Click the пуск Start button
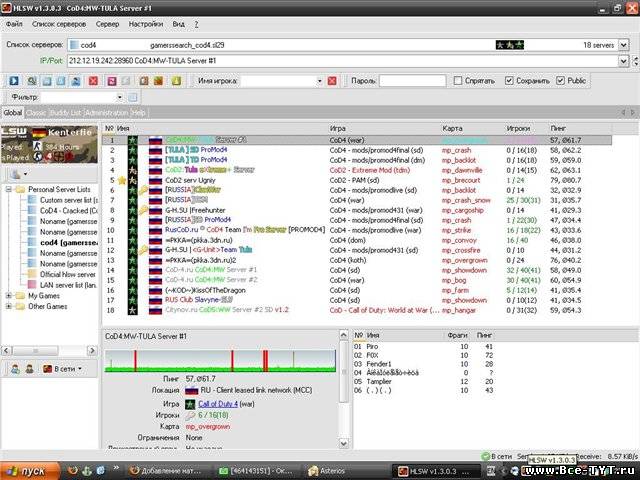 point(30,471)
